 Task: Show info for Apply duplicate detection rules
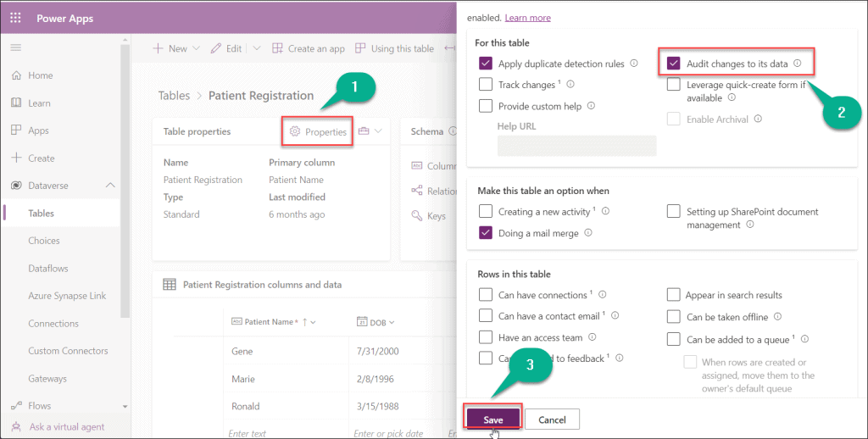coord(634,63)
